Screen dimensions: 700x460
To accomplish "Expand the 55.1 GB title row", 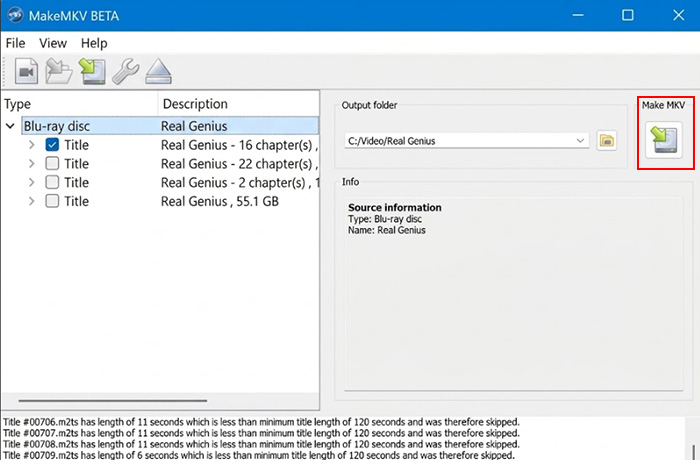I will click(32, 201).
